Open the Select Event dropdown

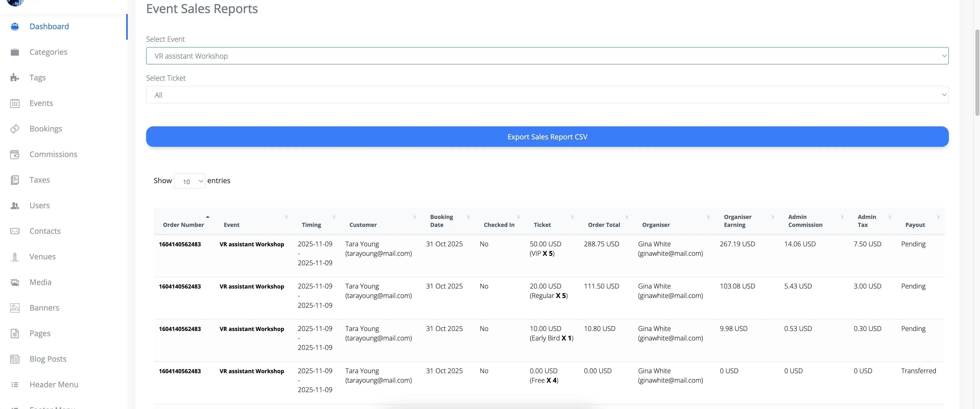pyautogui.click(x=547, y=56)
